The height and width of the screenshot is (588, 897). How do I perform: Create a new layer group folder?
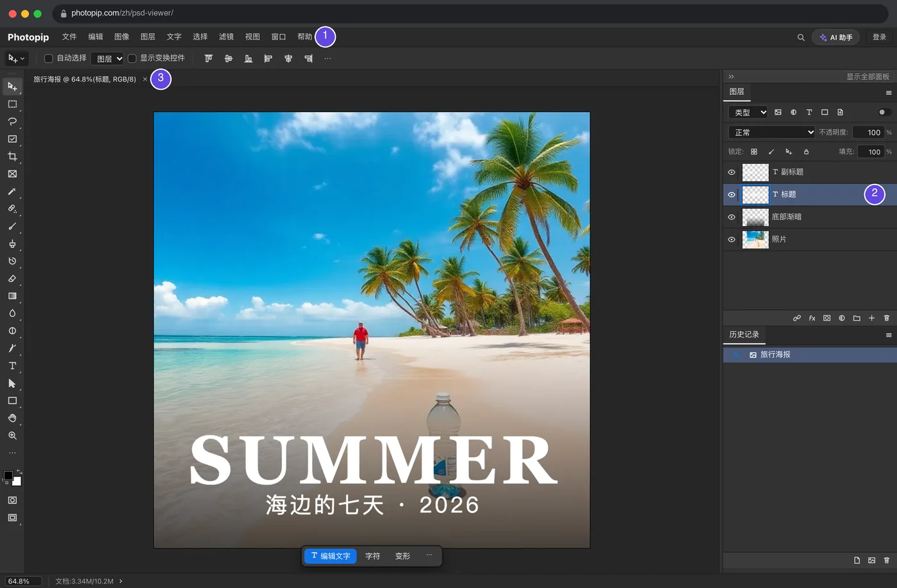857,318
